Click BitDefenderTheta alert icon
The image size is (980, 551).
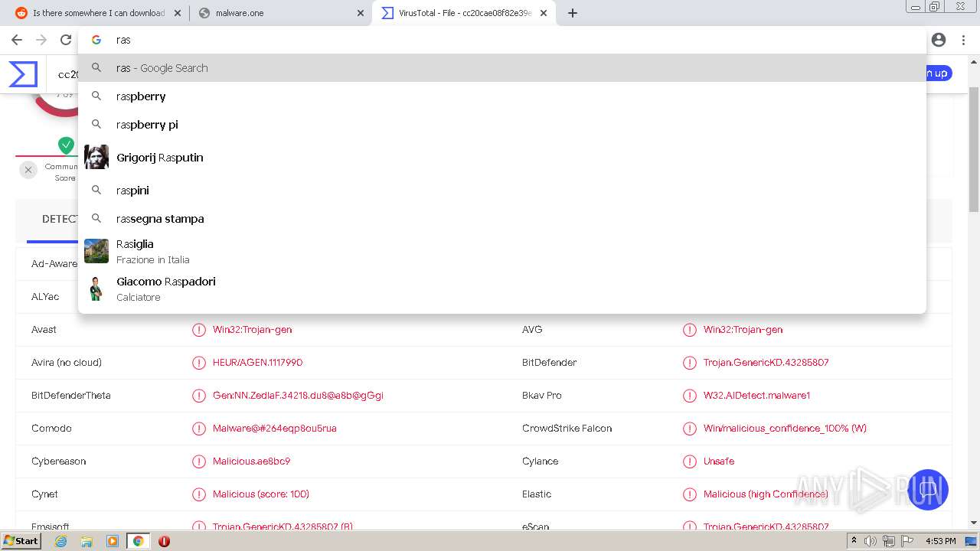199,396
